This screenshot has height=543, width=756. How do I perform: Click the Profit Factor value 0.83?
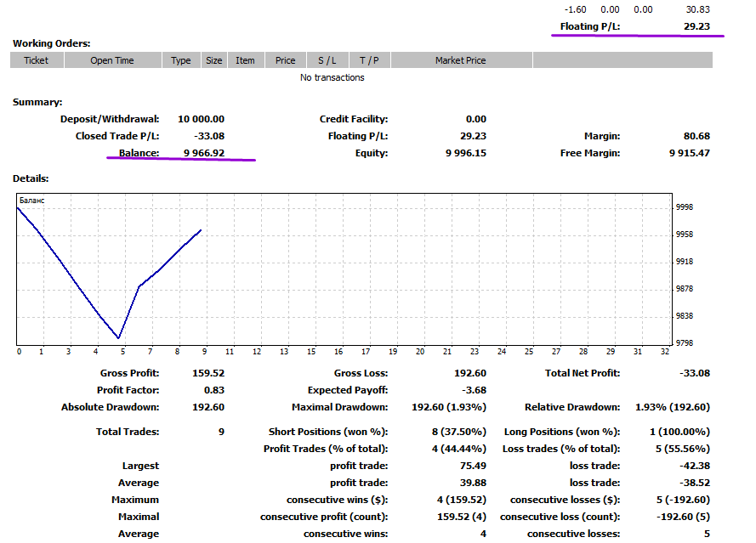click(x=214, y=390)
